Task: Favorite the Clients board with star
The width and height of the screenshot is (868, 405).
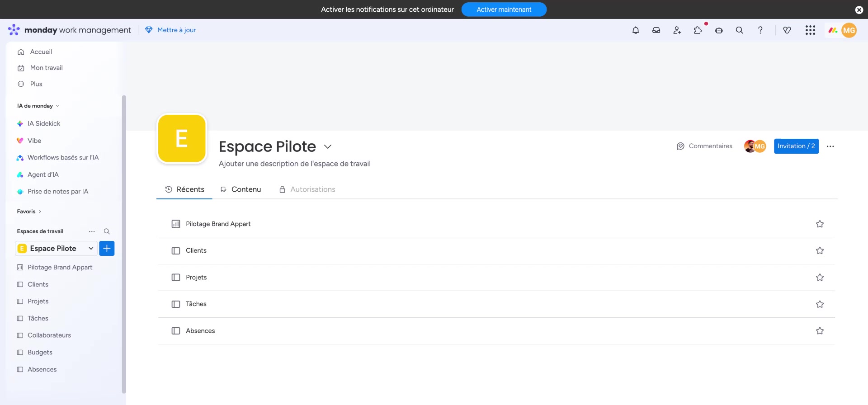Action: [x=819, y=251]
